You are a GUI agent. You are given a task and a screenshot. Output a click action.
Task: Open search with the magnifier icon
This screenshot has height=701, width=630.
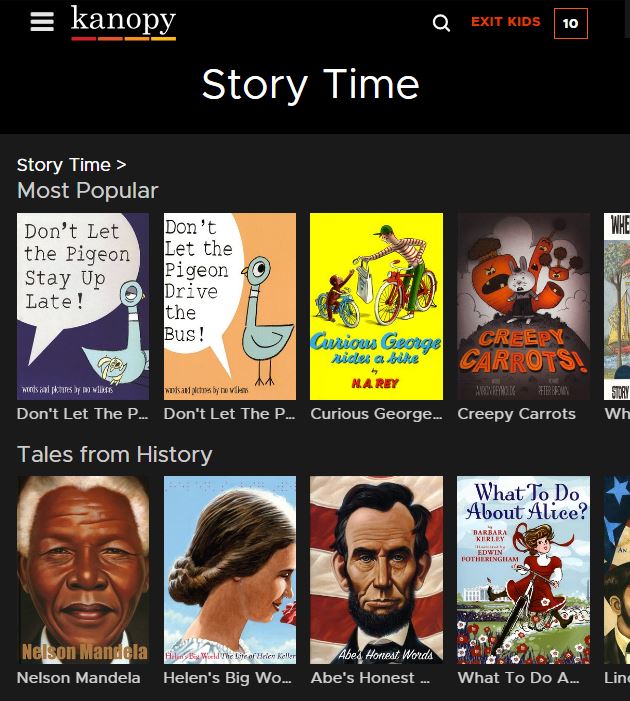tap(441, 23)
